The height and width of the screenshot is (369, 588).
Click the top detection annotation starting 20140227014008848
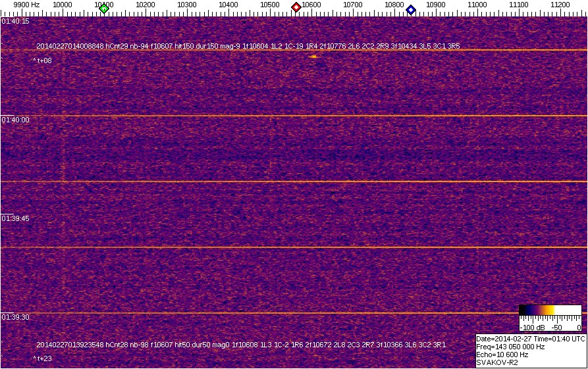point(248,46)
